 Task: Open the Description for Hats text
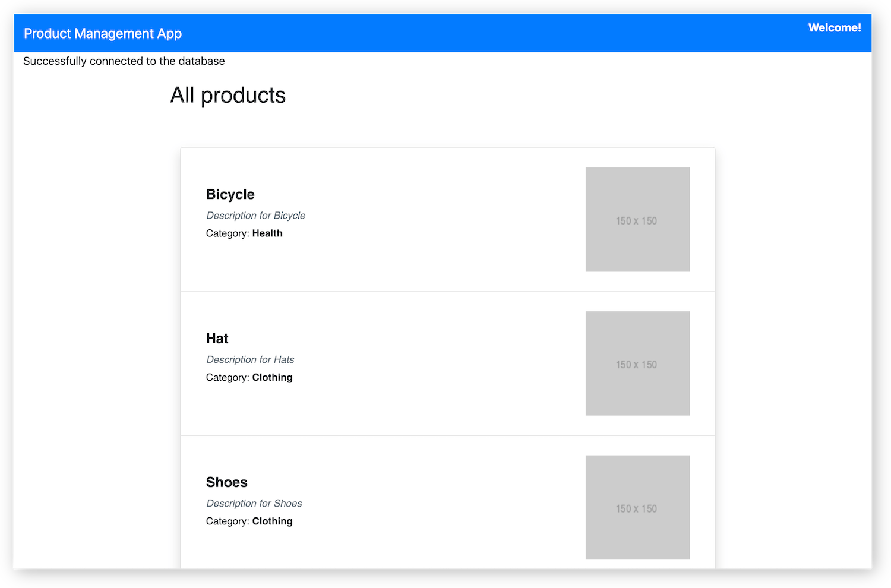point(249,359)
